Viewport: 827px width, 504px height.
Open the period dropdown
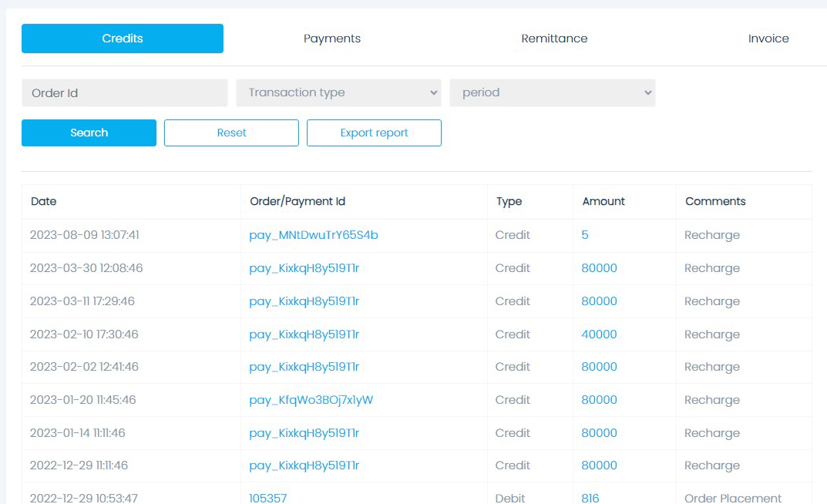point(552,92)
